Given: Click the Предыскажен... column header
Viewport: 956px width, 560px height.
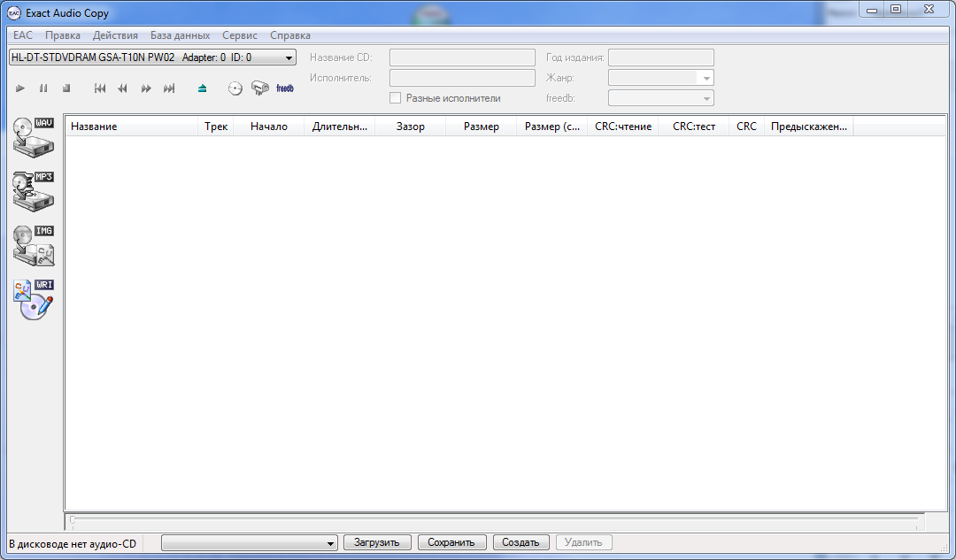Looking at the screenshot, I should (808, 127).
